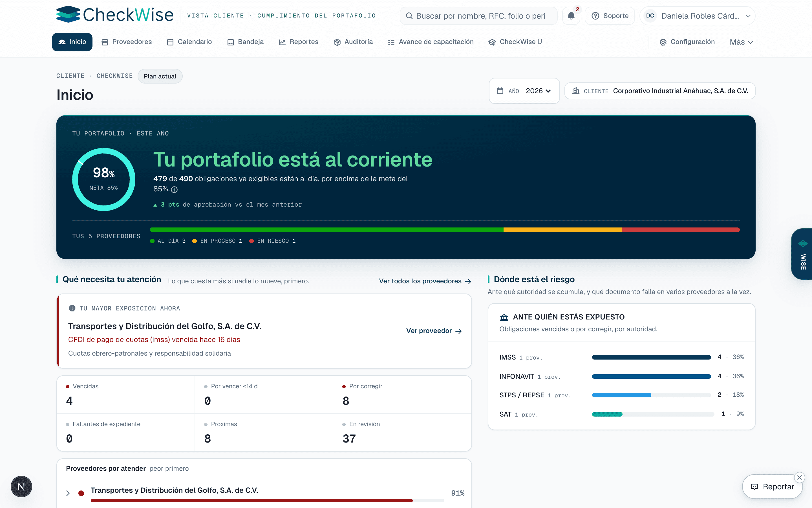This screenshot has height=508, width=812.
Task: Open the Proveedores tab
Action: [127, 42]
